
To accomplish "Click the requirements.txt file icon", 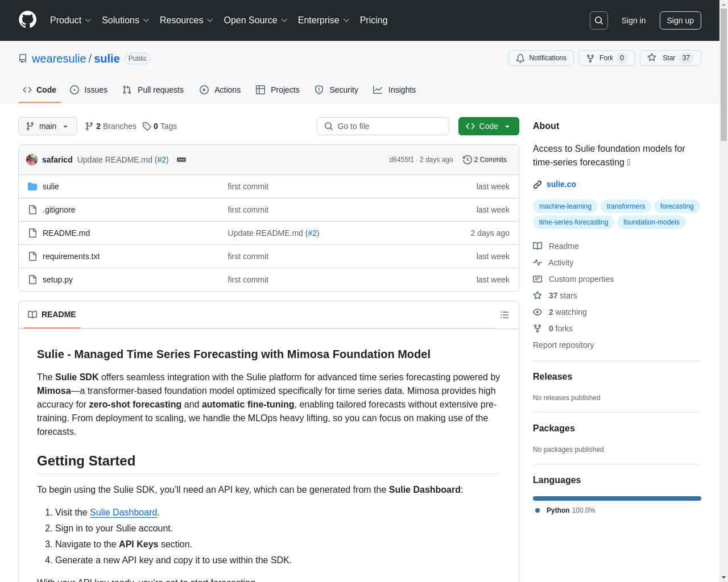I will (x=32, y=256).
